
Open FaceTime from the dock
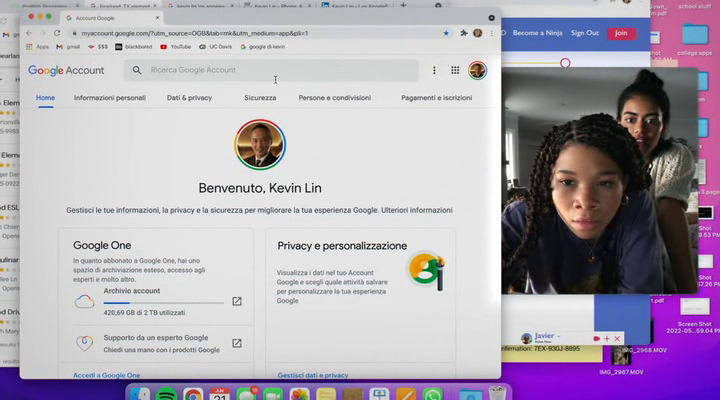point(273,394)
